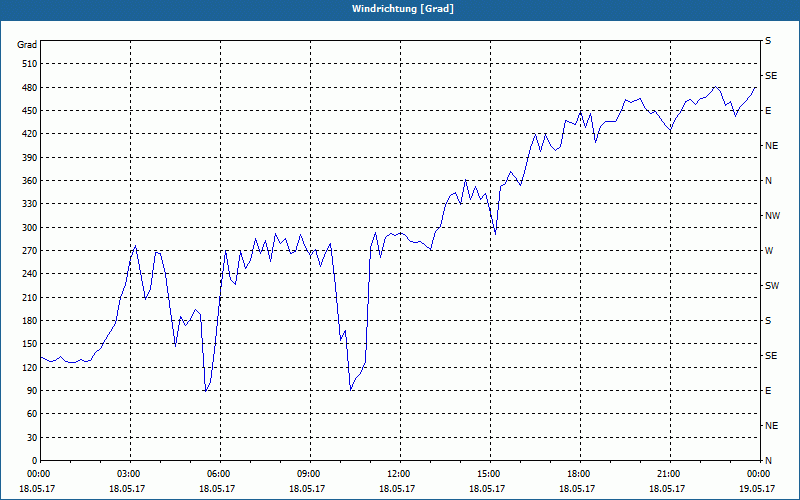The height and width of the screenshot is (500, 800).
Task: Click the 30 degree axis label
Action: [32, 437]
